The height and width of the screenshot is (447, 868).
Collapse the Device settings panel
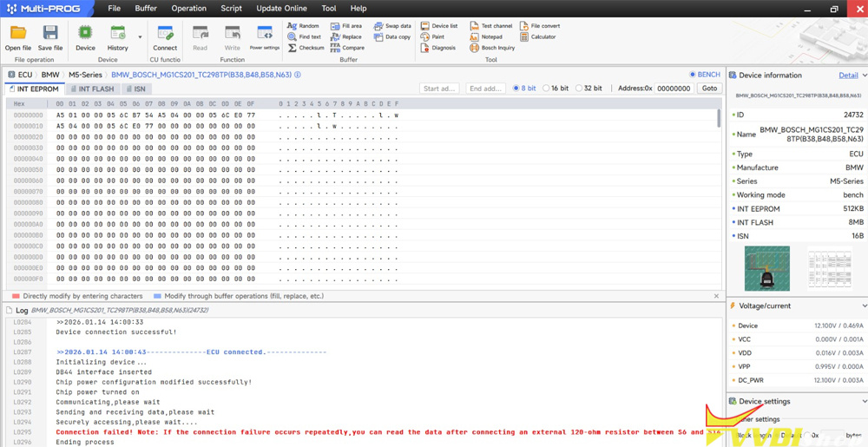(x=864, y=401)
